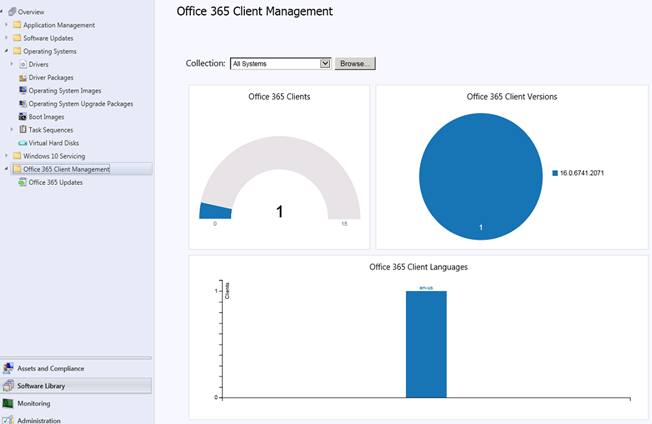Viewport: 652px width, 424px height.
Task: Open the Collection dropdown arrow
Action: tap(325, 64)
